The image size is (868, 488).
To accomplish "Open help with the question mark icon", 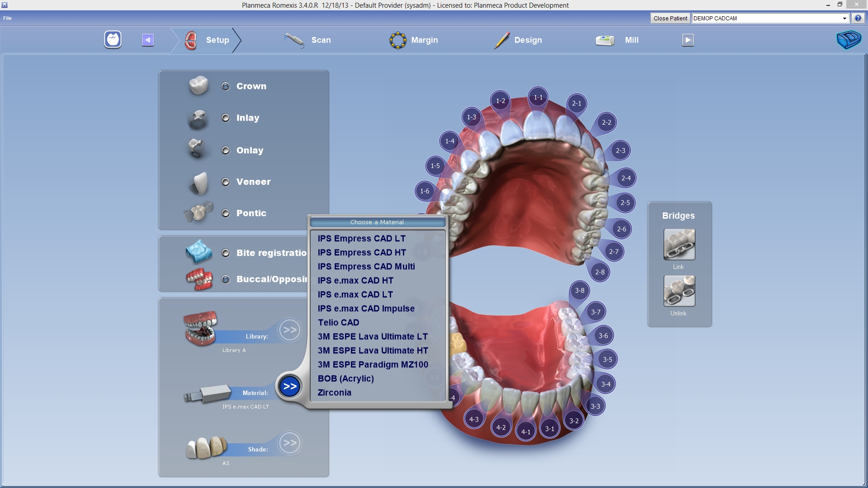I will (858, 18).
